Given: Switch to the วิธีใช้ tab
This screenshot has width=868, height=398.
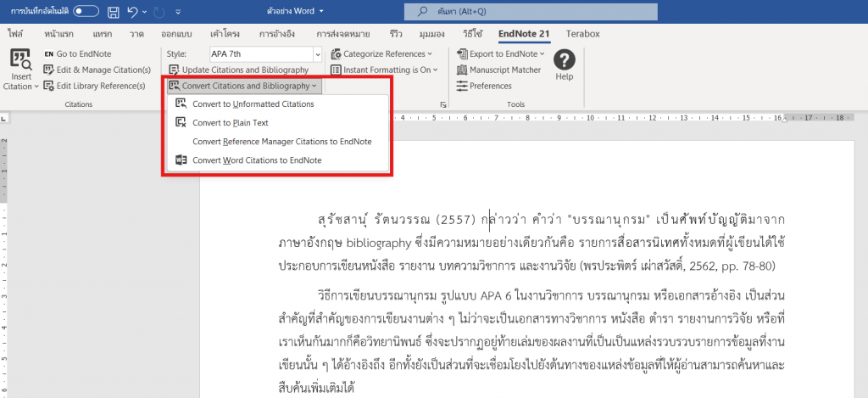Looking at the screenshot, I should (x=472, y=34).
